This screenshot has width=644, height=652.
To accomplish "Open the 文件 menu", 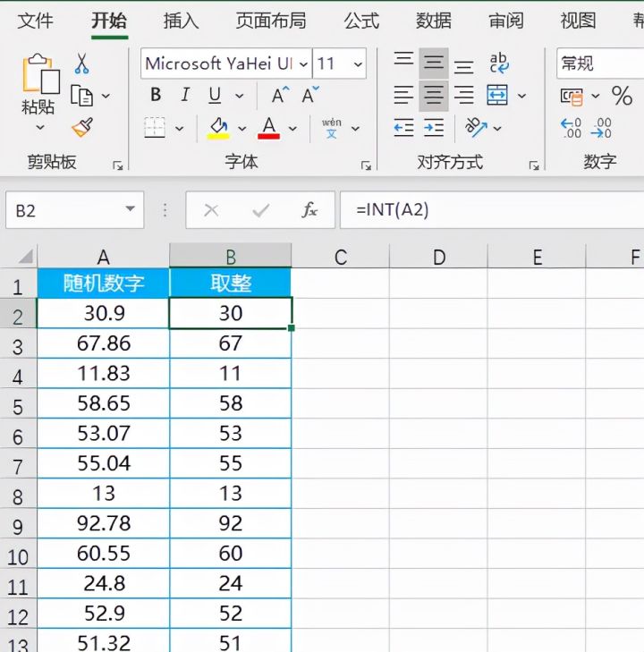I will 35,21.
